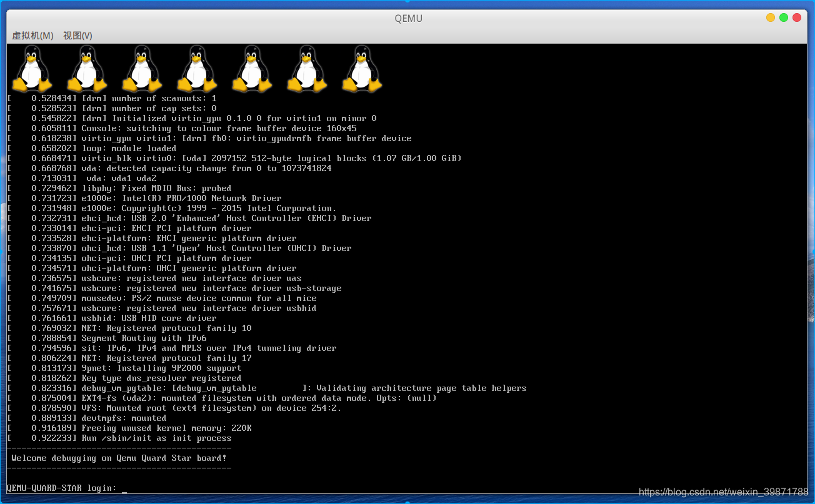Screen dimensions: 815x504
Task: Click 'NET: Registered protocol family 17' line
Action: click(129, 358)
